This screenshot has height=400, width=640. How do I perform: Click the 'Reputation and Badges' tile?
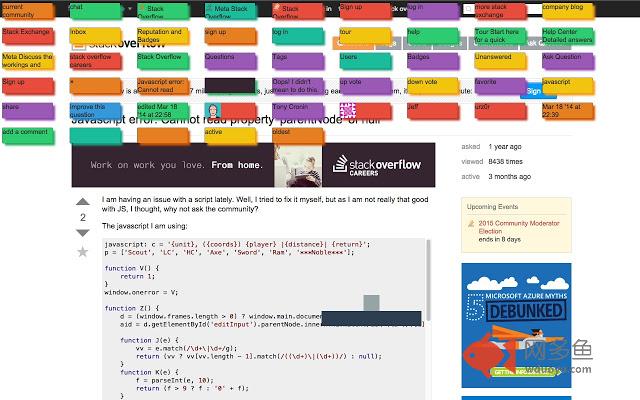(x=163, y=36)
